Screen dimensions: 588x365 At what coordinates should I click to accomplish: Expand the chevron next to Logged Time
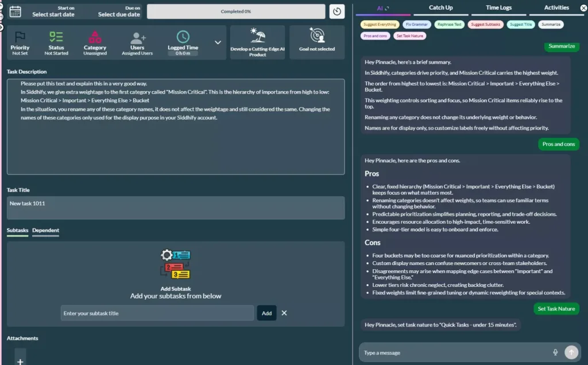[x=218, y=42]
